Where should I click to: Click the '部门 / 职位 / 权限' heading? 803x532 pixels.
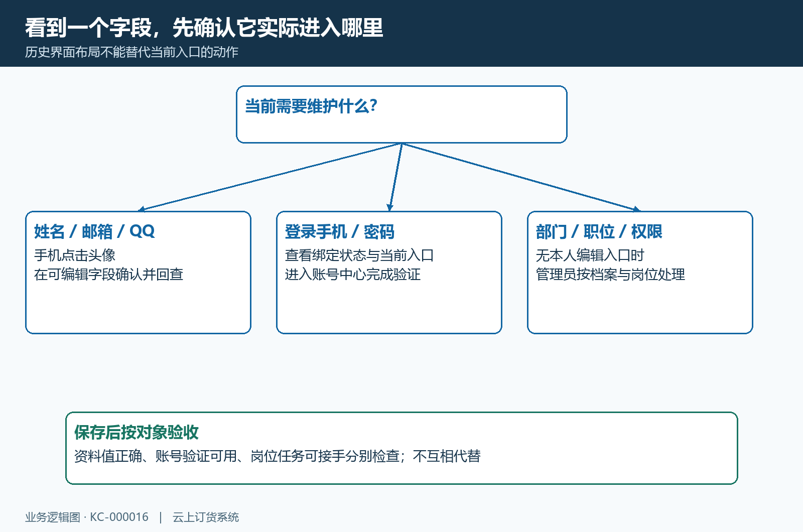tap(599, 231)
